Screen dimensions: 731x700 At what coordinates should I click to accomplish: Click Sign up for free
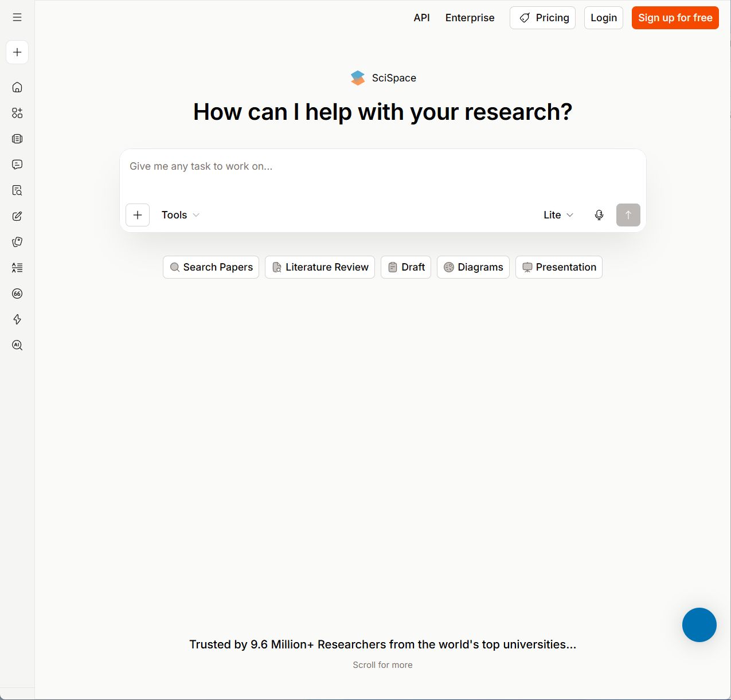pos(675,18)
